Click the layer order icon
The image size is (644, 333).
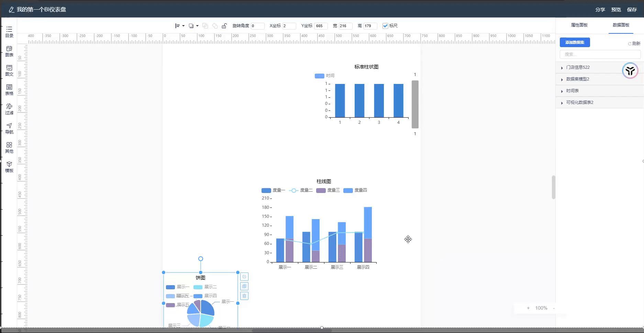191,26
